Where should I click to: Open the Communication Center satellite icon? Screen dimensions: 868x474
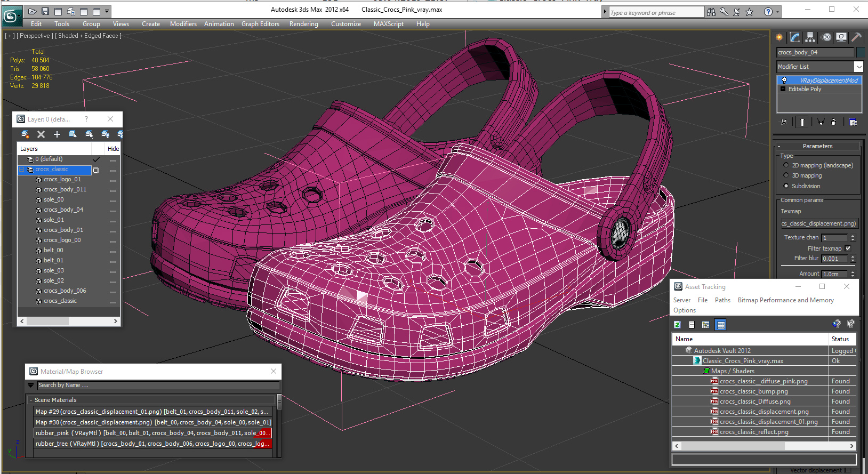tap(737, 12)
